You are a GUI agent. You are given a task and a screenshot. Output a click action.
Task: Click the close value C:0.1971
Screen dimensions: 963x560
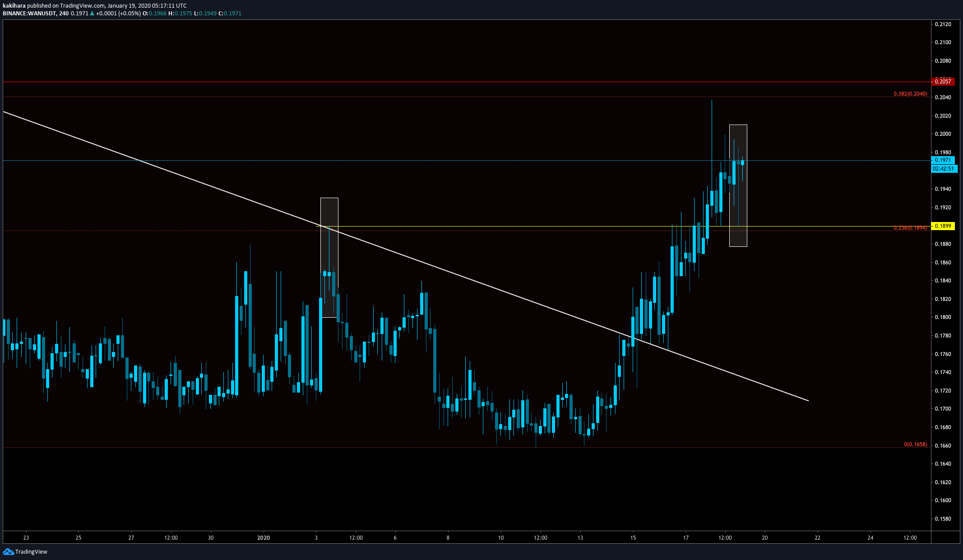[x=230, y=14]
